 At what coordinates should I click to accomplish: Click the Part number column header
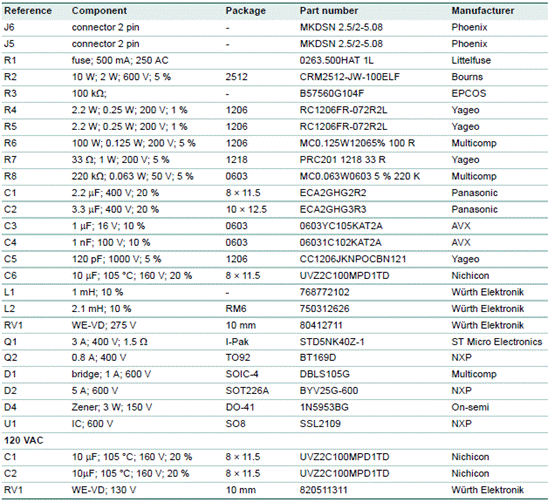[x=329, y=11]
